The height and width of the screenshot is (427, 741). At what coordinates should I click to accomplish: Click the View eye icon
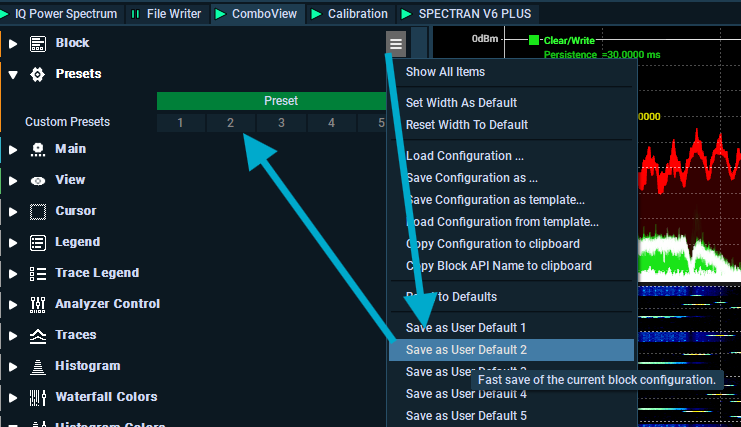click(x=38, y=181)
